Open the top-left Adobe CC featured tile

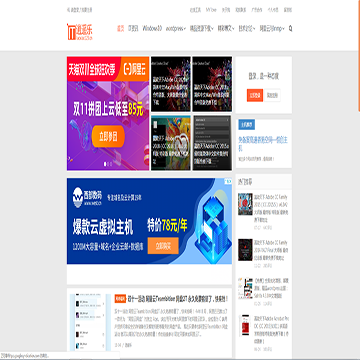click(x=171, y=84)
